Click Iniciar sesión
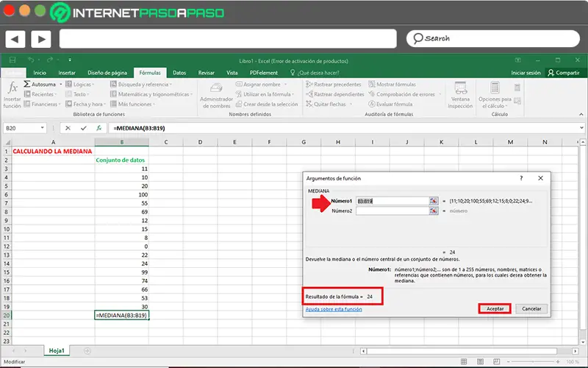This screenshot has width=588, height=368. coord(526,72)
